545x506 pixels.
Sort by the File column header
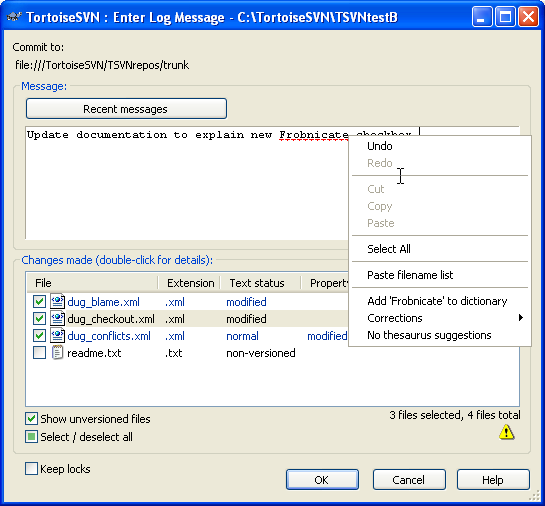[92, 283]
